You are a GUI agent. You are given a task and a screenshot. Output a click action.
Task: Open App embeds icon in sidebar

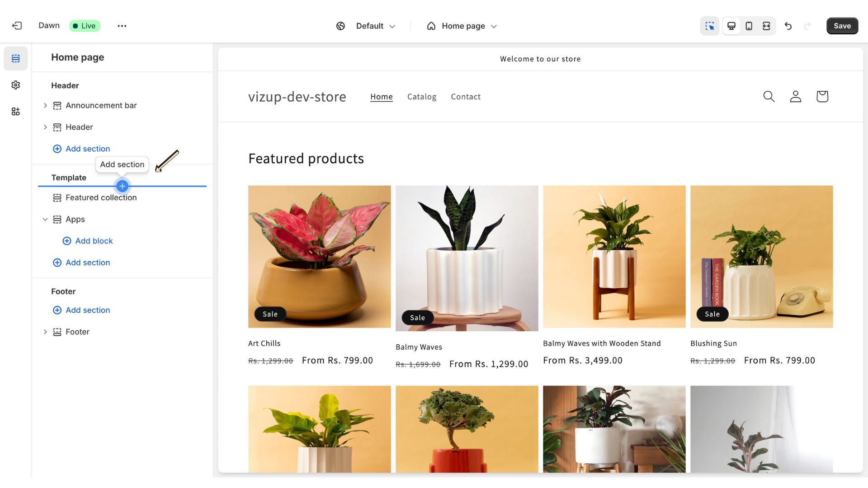(16, 111)
